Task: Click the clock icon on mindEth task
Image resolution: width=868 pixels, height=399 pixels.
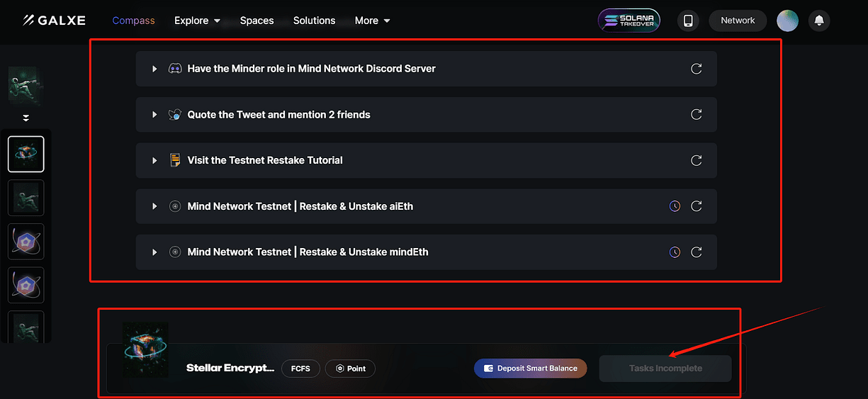Action: click(675, 252)
